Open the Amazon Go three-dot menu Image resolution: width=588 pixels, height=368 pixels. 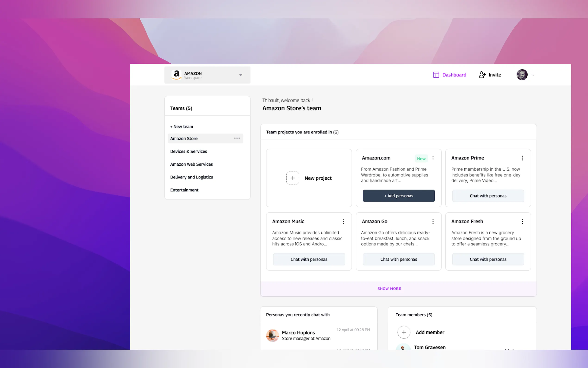click(433, 222)
